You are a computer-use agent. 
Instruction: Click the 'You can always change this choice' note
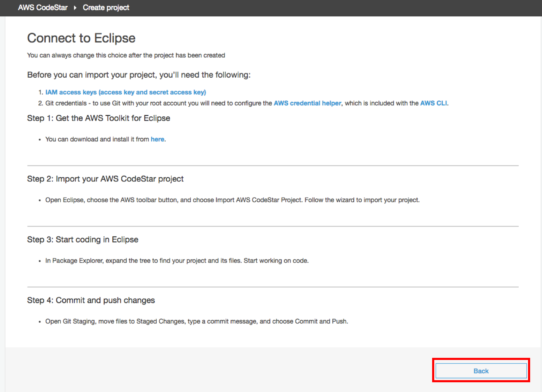click(126, 55)
